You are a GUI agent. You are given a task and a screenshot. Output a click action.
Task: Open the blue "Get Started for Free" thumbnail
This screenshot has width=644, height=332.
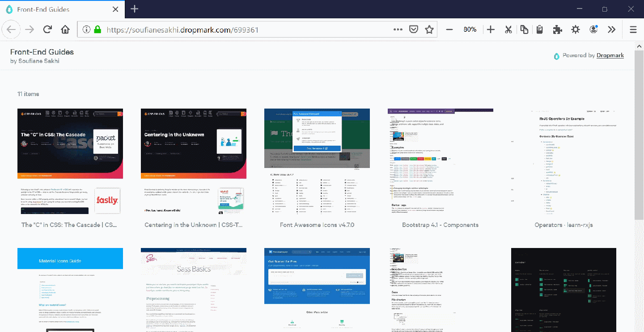(x=317, y=290)
